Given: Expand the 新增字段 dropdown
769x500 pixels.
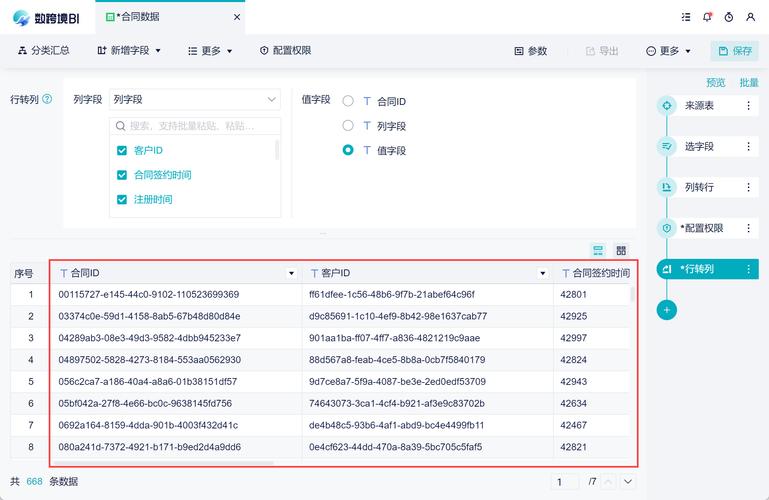Looking at the screenshot, I should (129, 50).
